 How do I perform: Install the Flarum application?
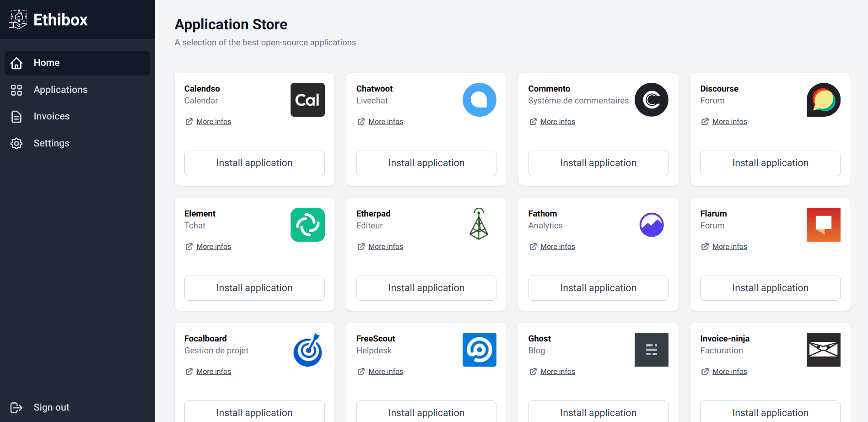(771, 288)
